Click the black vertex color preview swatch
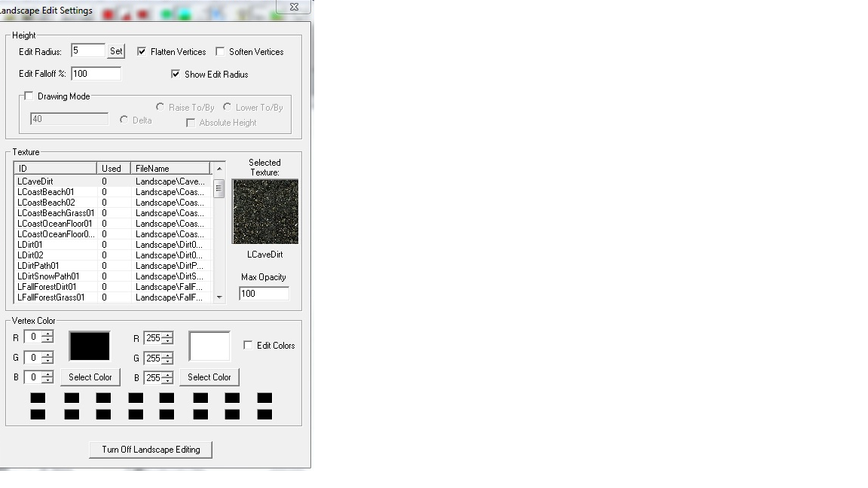This screenshot has height=488, width=868. click(x=89, y=346)
